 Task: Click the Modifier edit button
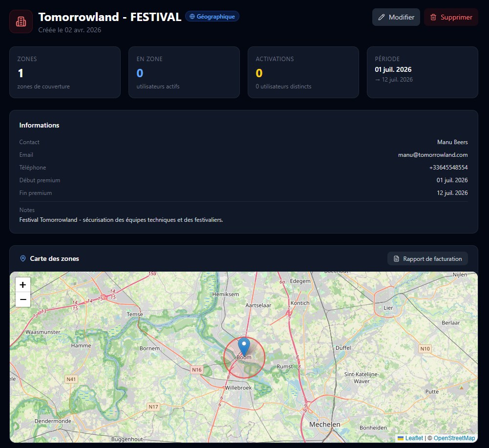(396, 17)
